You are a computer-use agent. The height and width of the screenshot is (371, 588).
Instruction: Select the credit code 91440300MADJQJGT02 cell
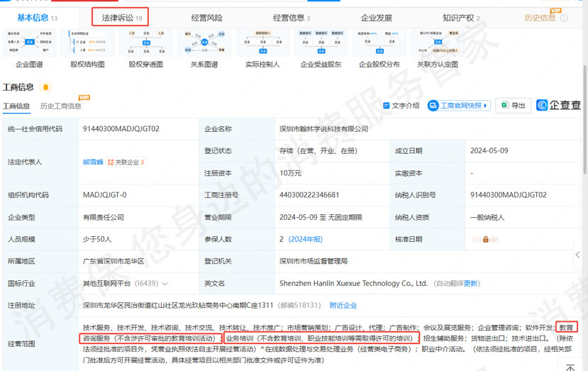tap(121, 129)
